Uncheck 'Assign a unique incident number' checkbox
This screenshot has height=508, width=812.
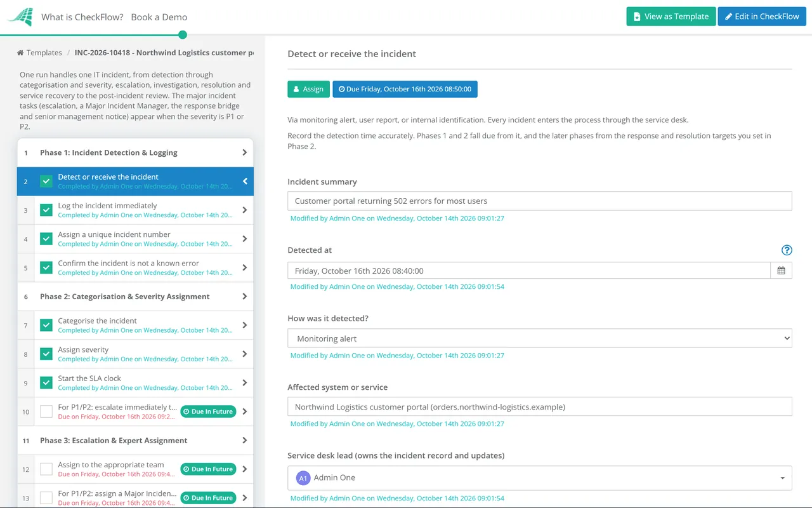(x=46, y=239)
